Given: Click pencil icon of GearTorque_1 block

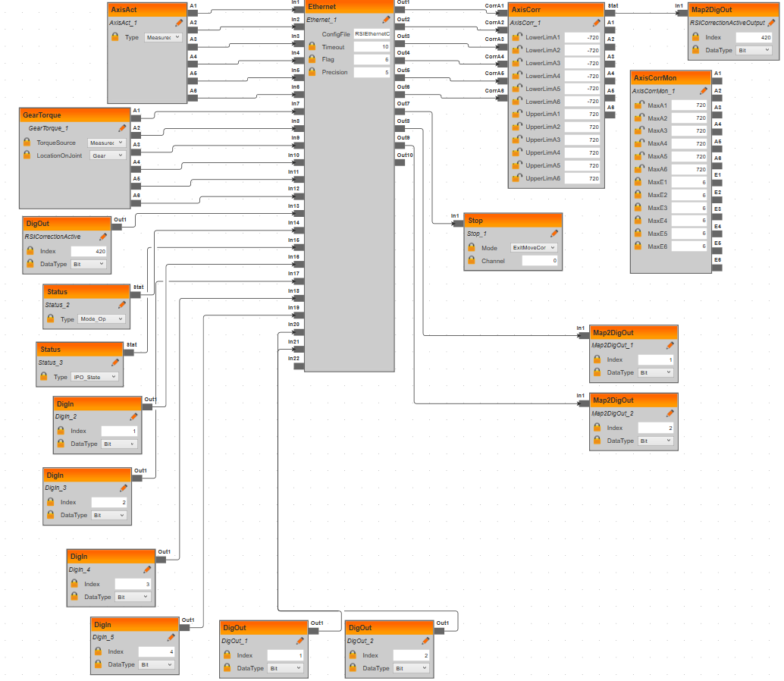Looking at the screenshot, I should (x=122, y=129).
